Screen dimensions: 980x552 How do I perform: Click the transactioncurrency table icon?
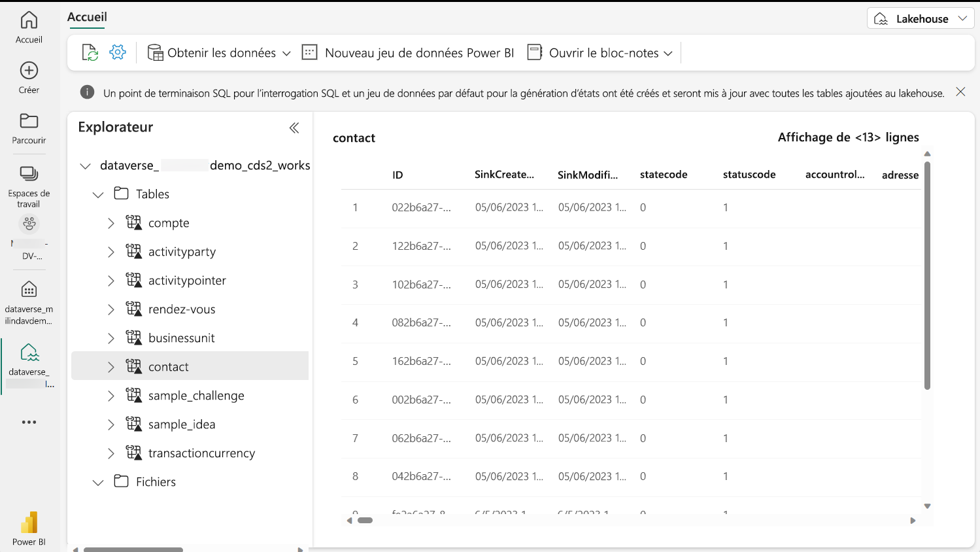click(133, 453)
